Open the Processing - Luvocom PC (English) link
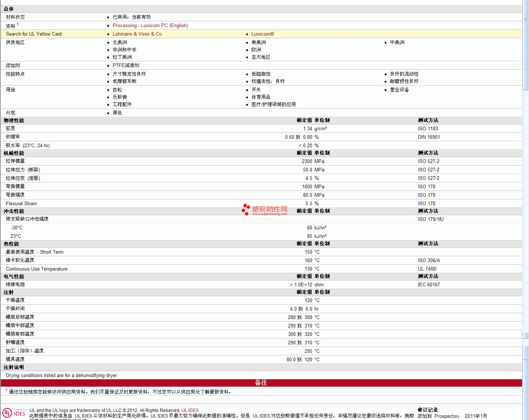 click(150, 25)
